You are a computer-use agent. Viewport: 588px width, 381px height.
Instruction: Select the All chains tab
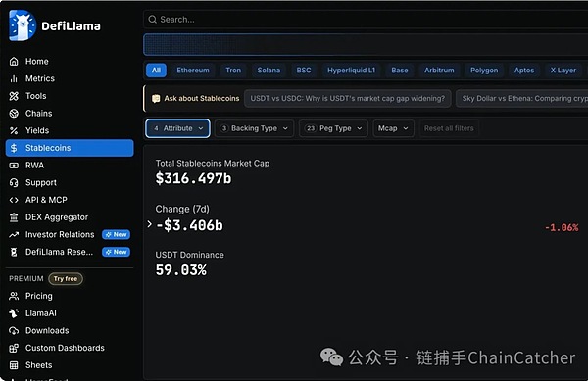[156, 71]
